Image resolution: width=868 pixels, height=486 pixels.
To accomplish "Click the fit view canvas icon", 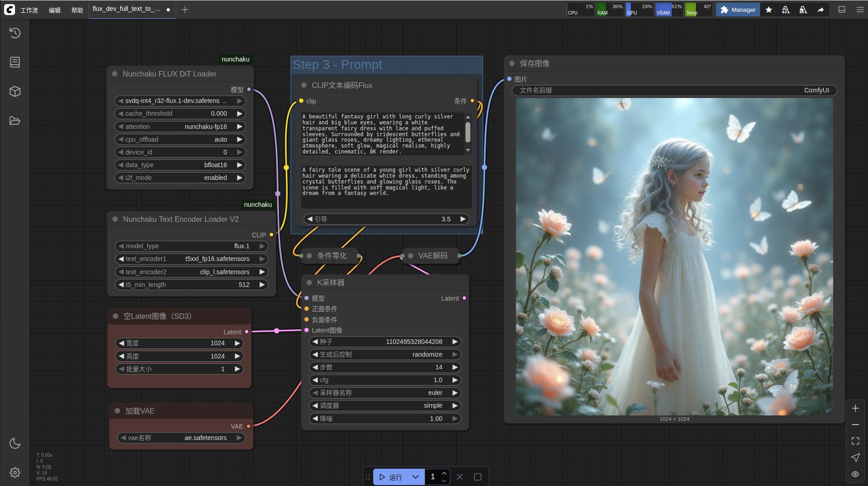I will [855, 441].
